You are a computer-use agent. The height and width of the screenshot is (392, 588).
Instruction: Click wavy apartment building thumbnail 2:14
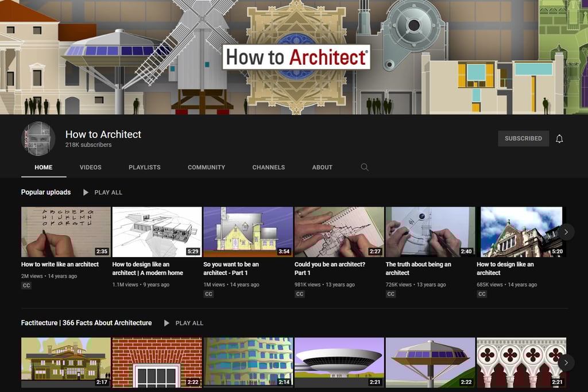(x=248, y=362)
